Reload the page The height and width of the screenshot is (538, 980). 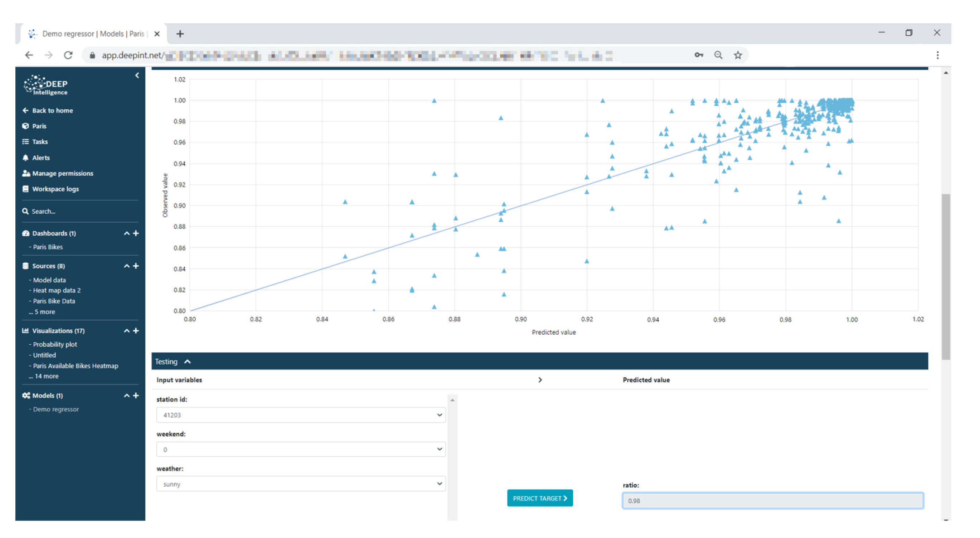click(68, 55)
